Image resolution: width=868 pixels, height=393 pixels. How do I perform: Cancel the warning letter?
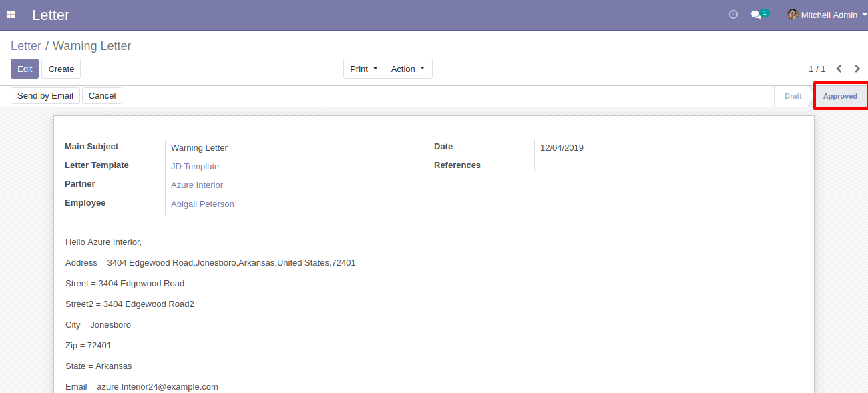[x=102, y=96]
